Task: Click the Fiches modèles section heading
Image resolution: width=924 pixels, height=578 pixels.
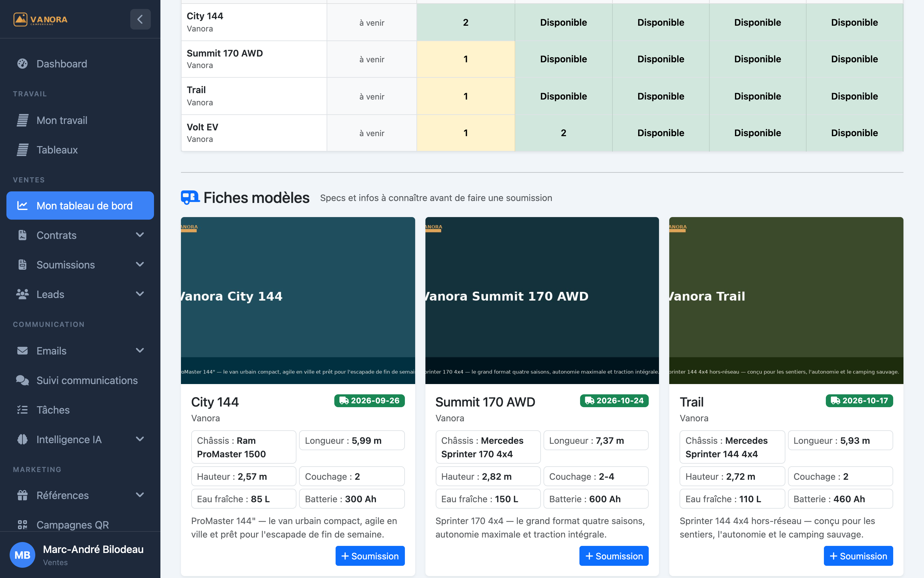Action: pos(257,197)
